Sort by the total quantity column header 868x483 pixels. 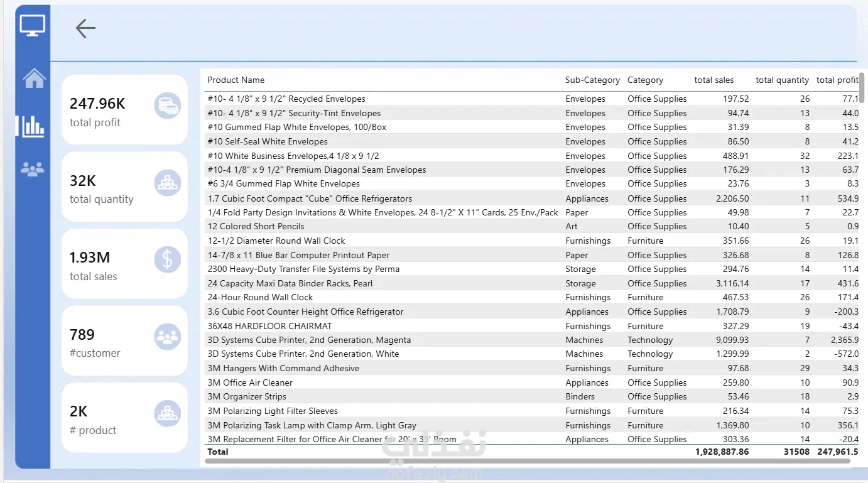(x=782, y=80)
